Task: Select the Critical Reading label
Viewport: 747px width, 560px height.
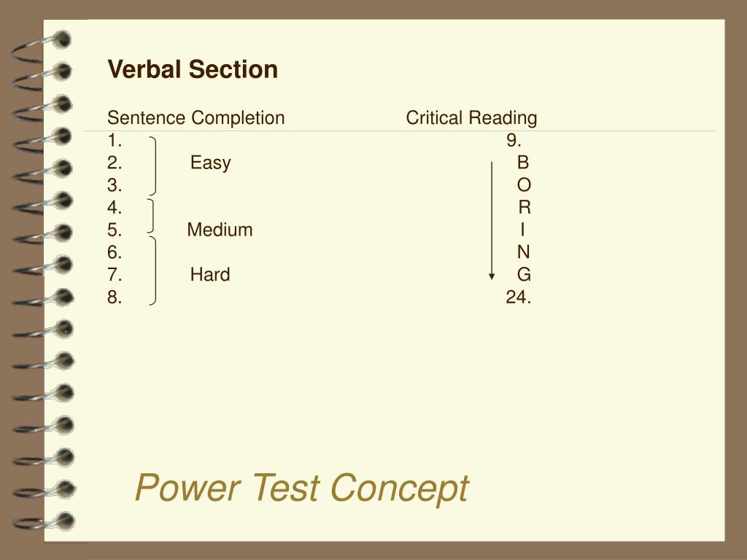Action: (x=472, y=117)
